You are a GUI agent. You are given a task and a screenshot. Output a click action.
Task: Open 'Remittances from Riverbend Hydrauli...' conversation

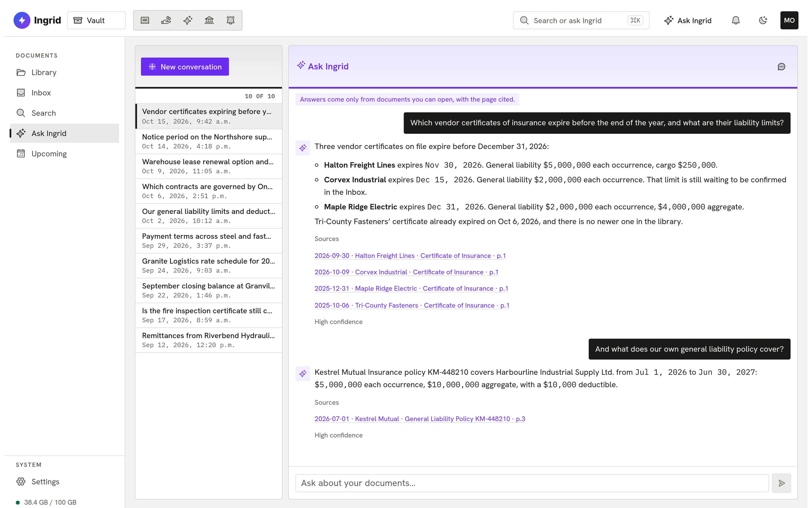coord(209,340)
